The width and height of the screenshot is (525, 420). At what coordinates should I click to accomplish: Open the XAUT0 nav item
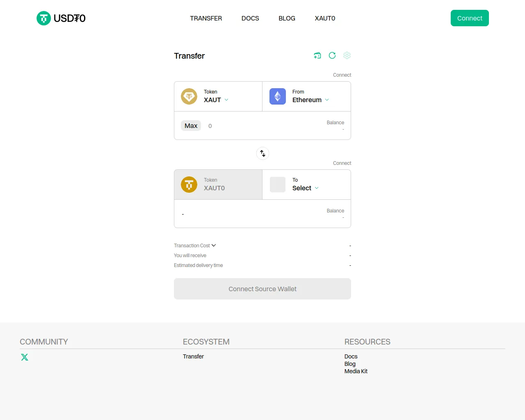[x=325, y=18]
